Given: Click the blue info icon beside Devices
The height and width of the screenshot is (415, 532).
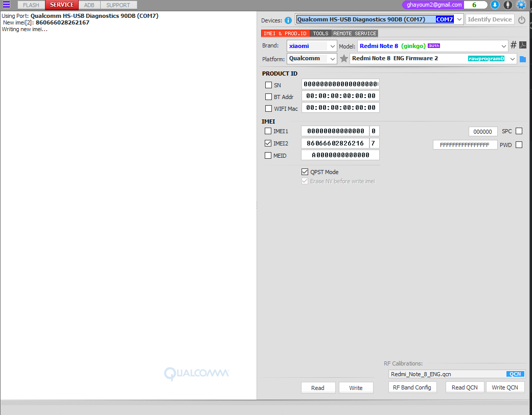Looking at the screenshot, I should coord(288,20).
